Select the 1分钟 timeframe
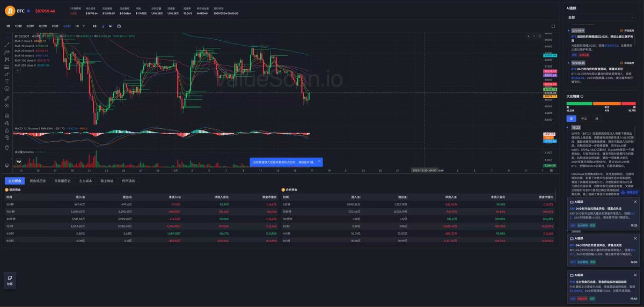The image size is (644, 307). 18,26
